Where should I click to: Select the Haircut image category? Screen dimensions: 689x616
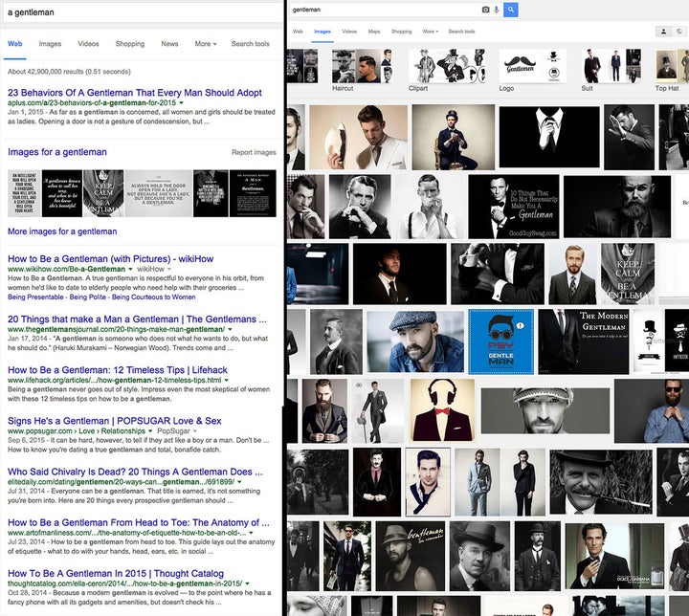(343, 88)
